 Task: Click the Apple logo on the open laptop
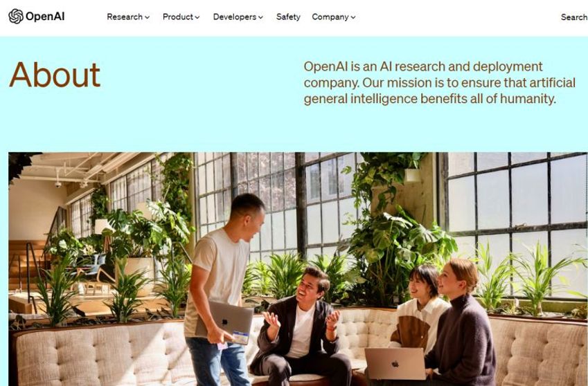pyautogui.click(x=395, y=364)
